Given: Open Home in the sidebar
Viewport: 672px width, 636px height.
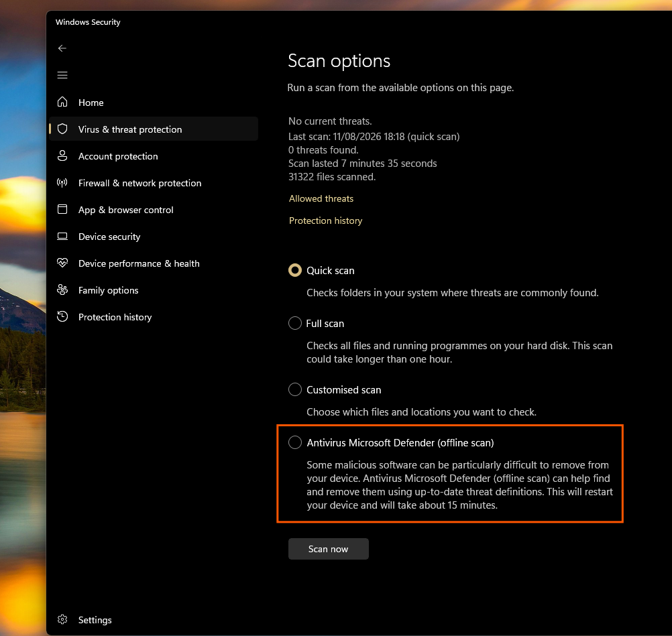Looking at the screenshot, I should pyautogui.click(x=154, y=103).
